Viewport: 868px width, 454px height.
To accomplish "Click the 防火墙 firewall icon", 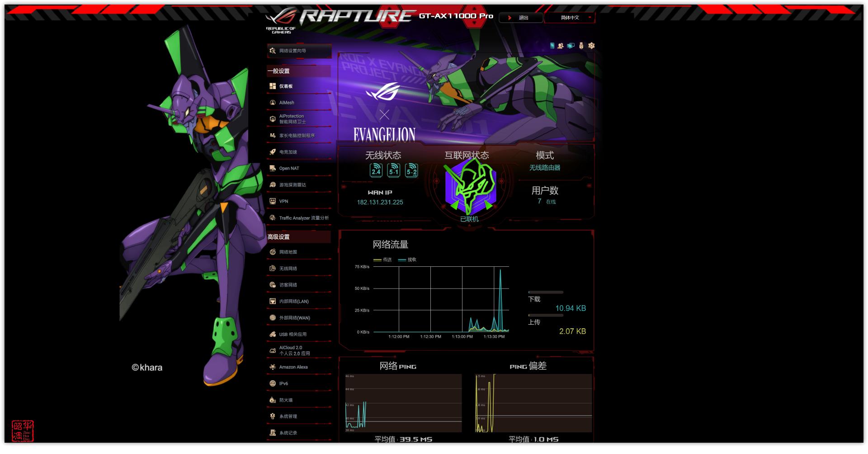I will [x=273, y=400].
